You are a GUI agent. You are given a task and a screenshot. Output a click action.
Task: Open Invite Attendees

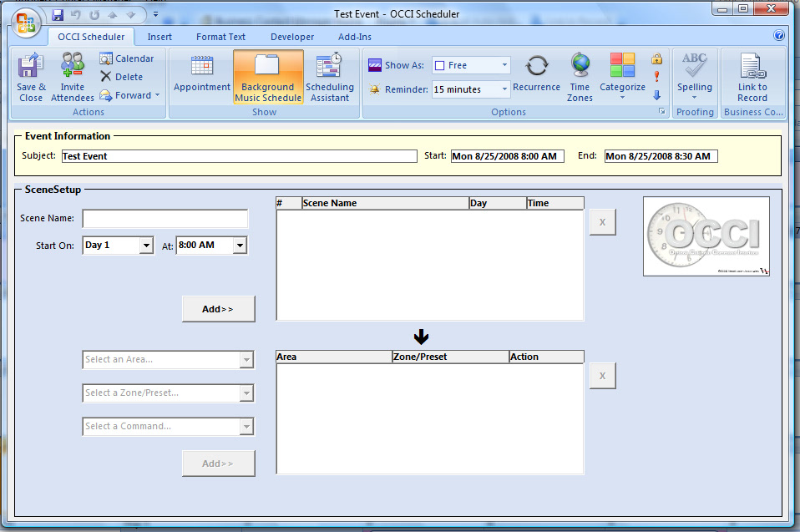click(x=72, y=77)
